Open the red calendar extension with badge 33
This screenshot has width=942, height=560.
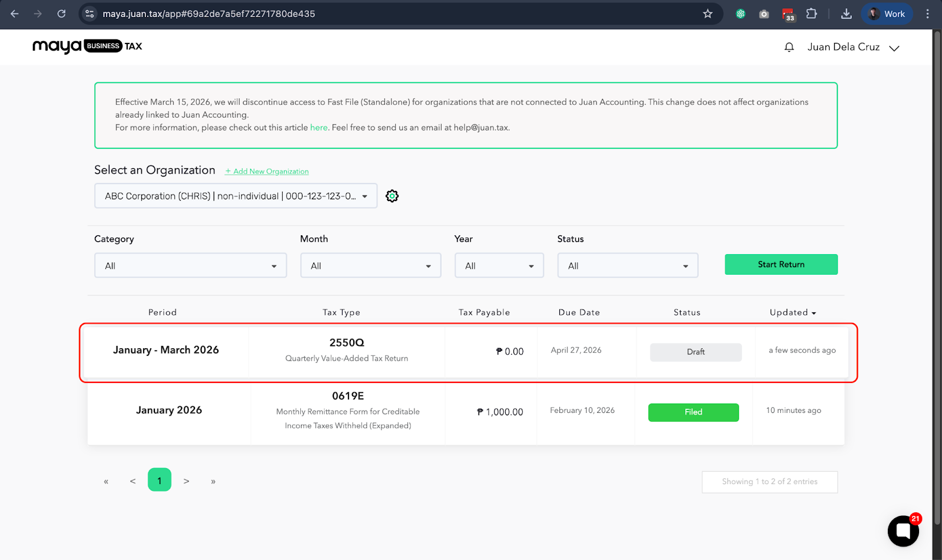click(x=788, y=14)
